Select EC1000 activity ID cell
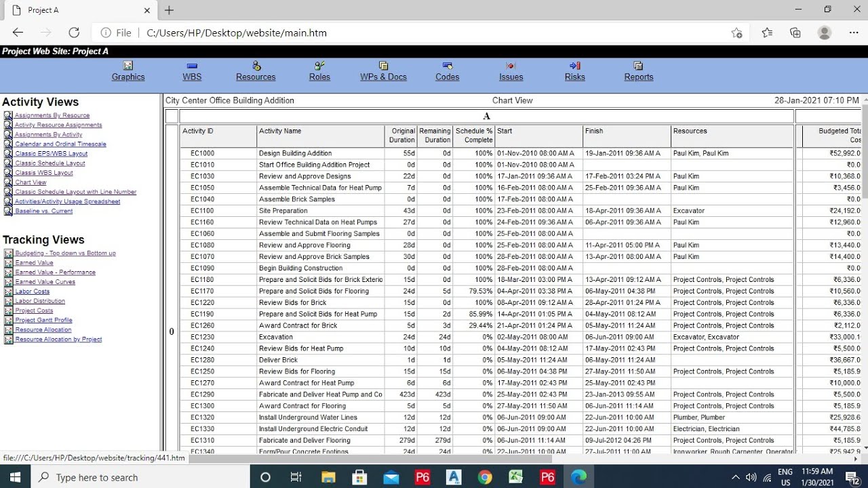This screenshot has width=868, height=488. point(218,154)
